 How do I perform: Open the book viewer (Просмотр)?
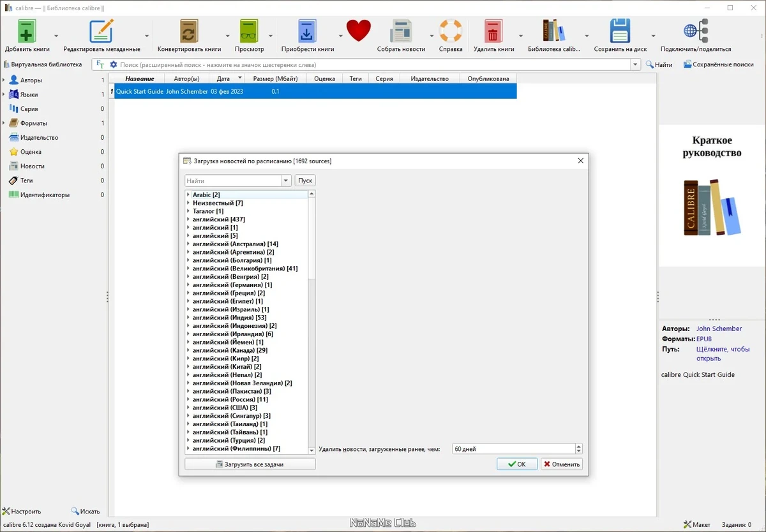(249, 31)
